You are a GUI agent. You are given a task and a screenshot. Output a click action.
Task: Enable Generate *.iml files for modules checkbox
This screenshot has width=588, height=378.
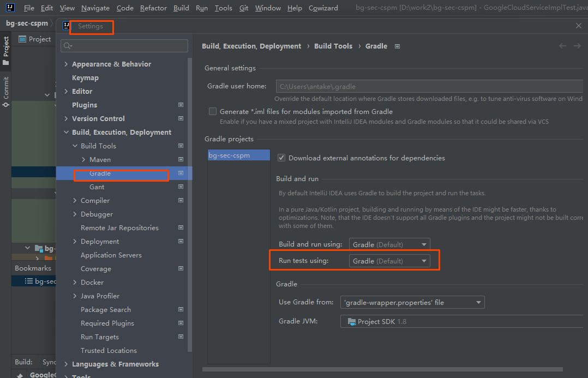(213, 111)
